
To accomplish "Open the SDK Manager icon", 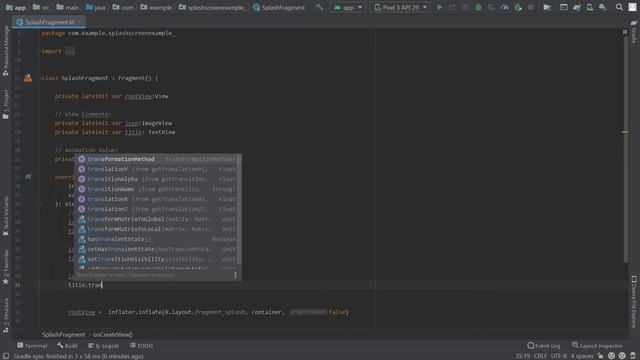I will [603, 7].
